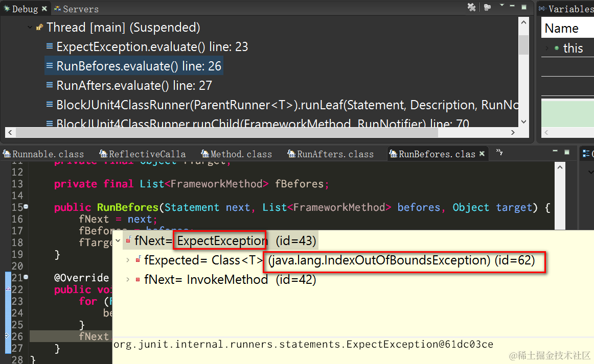594x364 pixels.
Task: Open the Runnable.class editor tab
Action: (x=43, y=154)
